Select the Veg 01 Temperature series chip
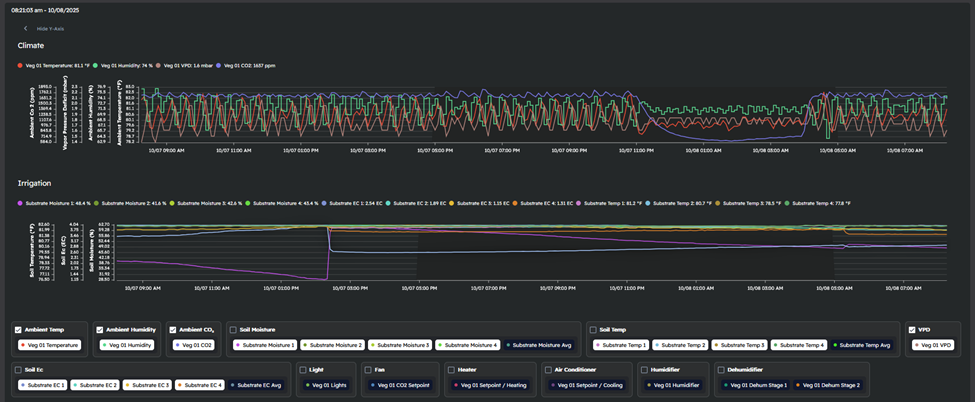The height and width of the screenshot is (402, 975). tap(50, 345)
